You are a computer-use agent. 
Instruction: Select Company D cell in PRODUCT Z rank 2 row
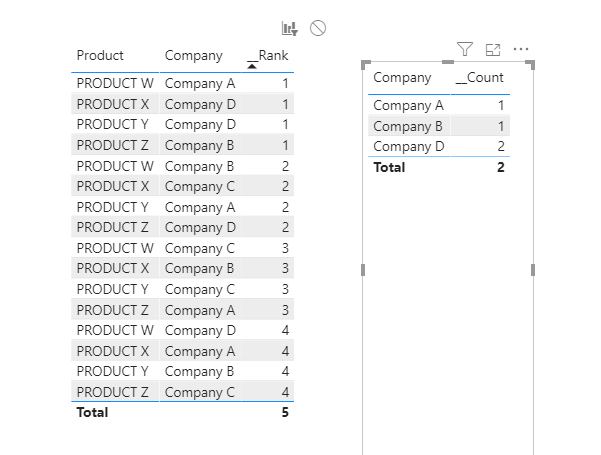point(200,228)
